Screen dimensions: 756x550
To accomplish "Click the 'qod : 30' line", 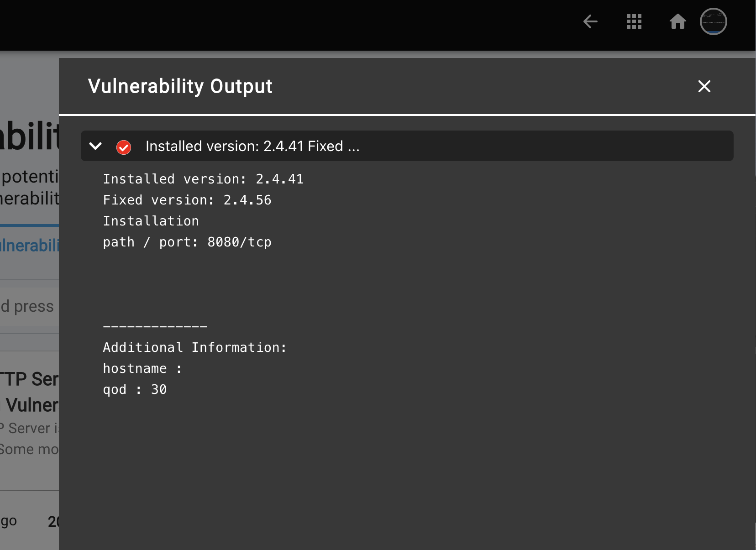I will [135, 389].
